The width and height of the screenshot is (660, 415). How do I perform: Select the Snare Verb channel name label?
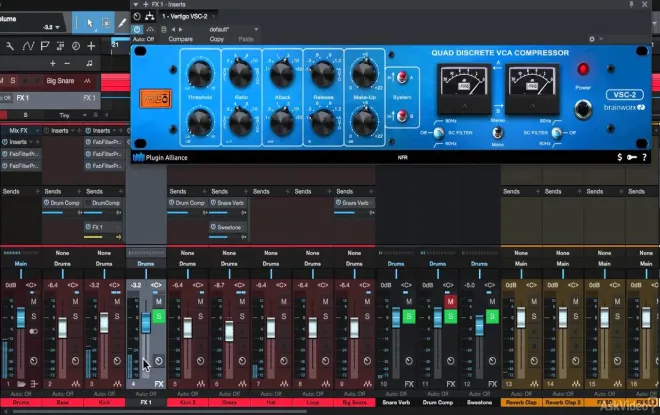point(396,402)
